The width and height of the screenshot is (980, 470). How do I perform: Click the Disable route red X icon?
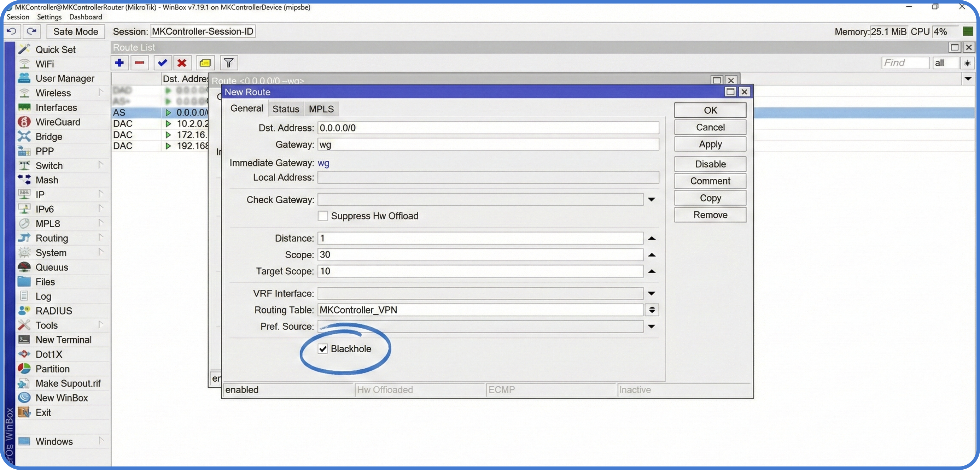coord(182,63)
